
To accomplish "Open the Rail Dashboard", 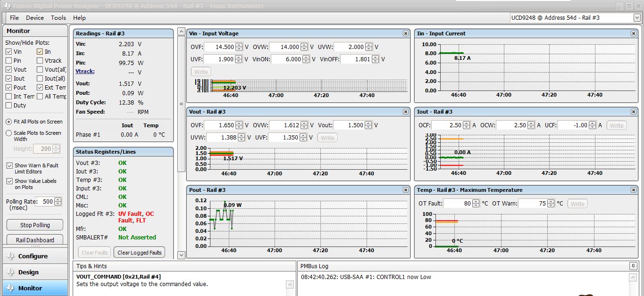I will point(35,240).
